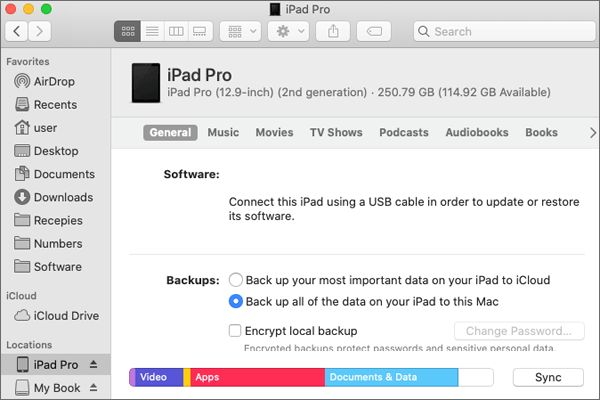The height and width of the screenshot is (400, 600).
Task: Switch to column view in toolbar
Action: coord(174,32)
